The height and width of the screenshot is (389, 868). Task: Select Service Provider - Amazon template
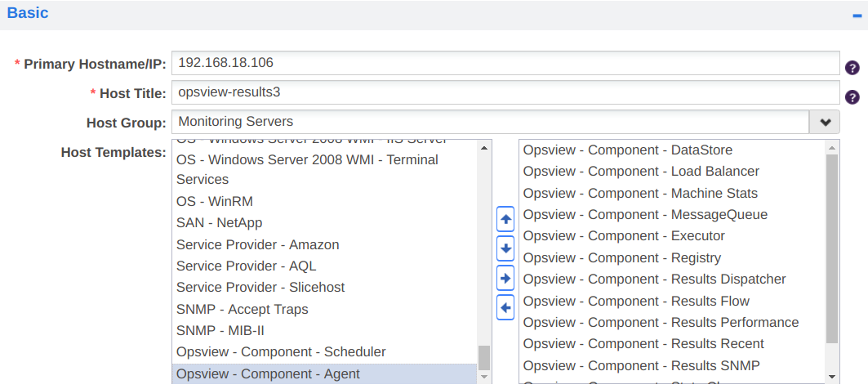324,244
